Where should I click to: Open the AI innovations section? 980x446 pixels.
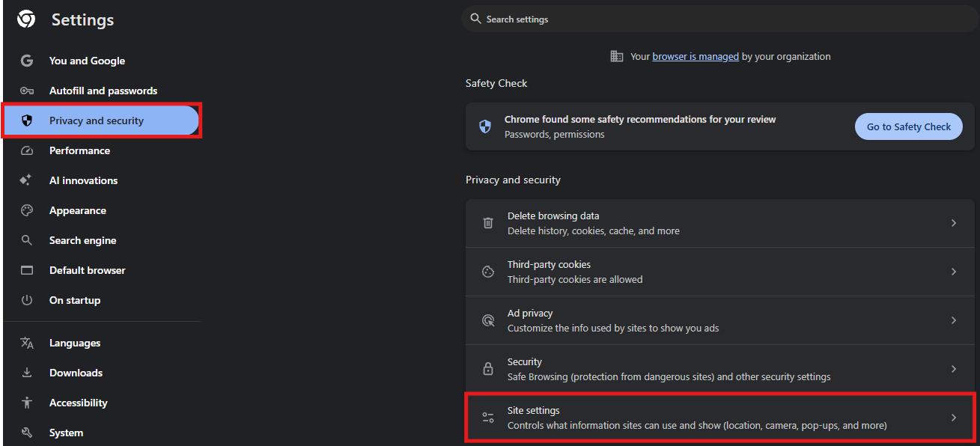pos(83,180)
